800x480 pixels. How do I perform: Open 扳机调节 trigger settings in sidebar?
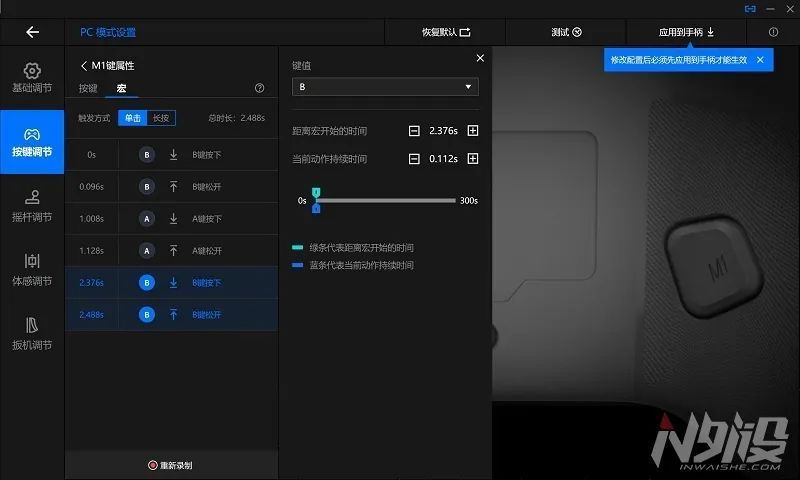tap(32, 334)
